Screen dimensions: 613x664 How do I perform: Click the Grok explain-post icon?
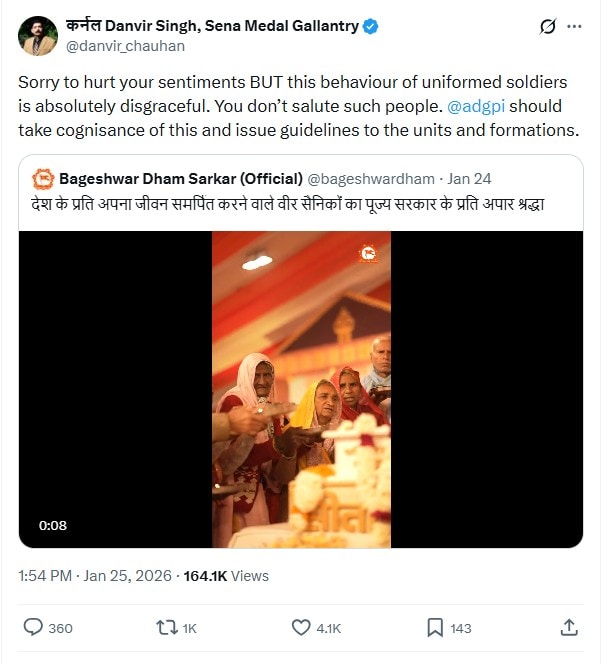547,27
